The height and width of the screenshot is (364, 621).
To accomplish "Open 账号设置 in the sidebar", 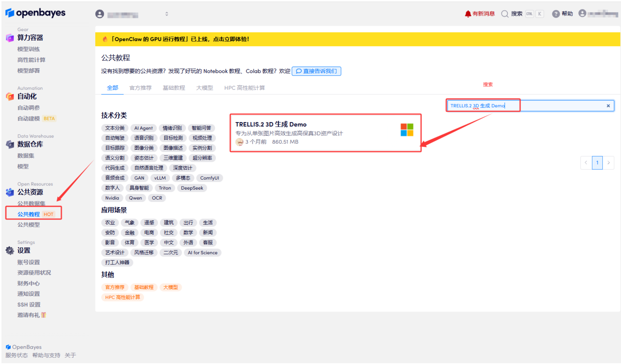I will 29,262.
